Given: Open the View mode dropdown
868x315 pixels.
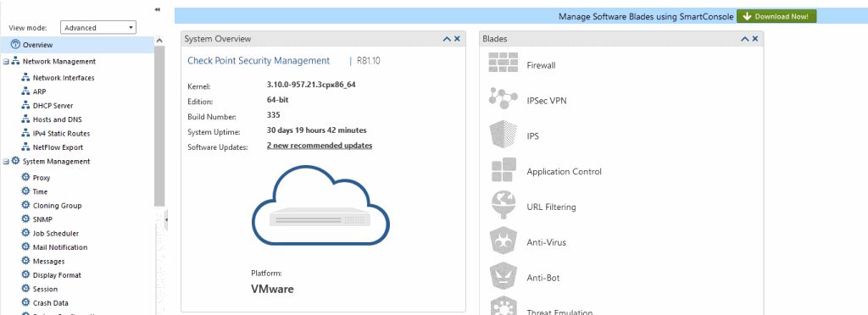Looking at the screenshot, I should click(x=98, y=28).
